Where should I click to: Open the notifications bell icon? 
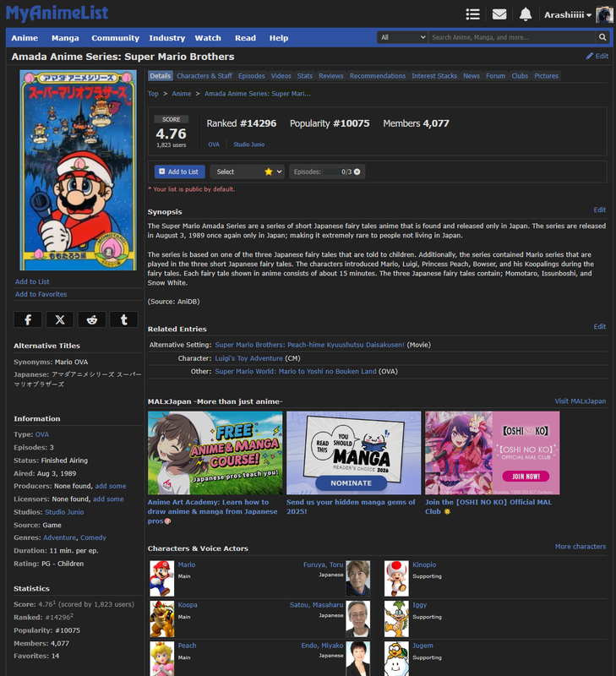tap(525, 14)
